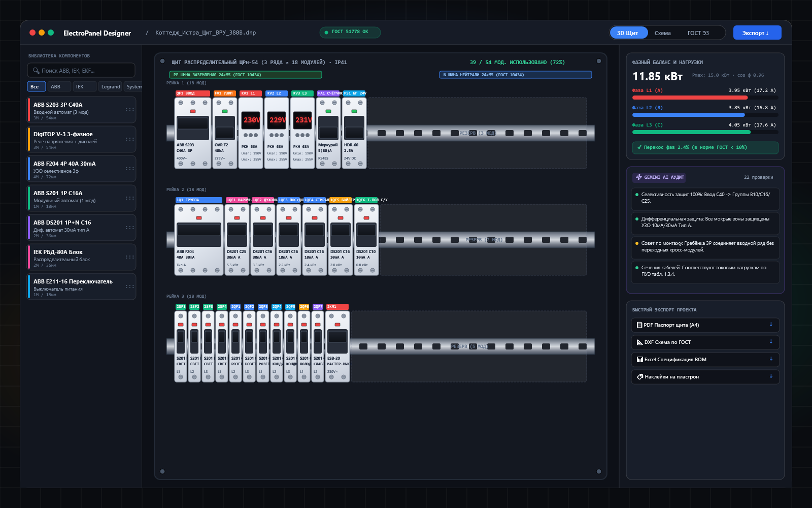Select the Меркурий 5(60)A meter module
Image resolution: width=812 pixels, height=508 pixels.
coord(328,133)
